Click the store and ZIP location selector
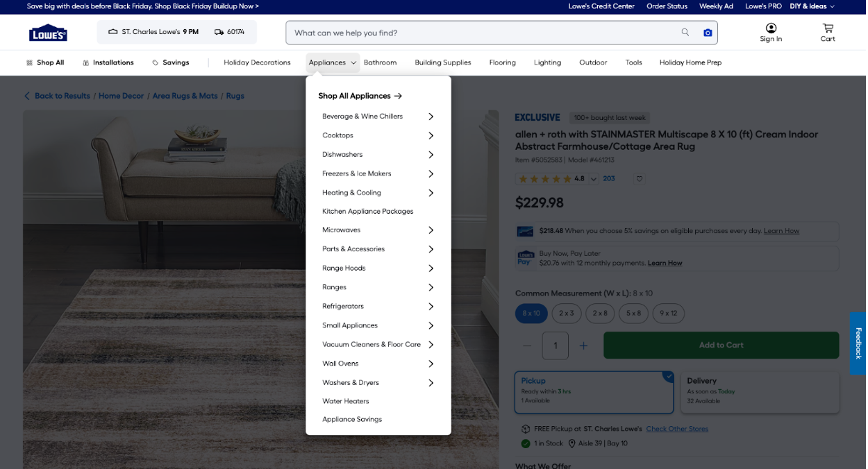Image resolution: width=868 pixels, height=469 pixels. (177, 32)
